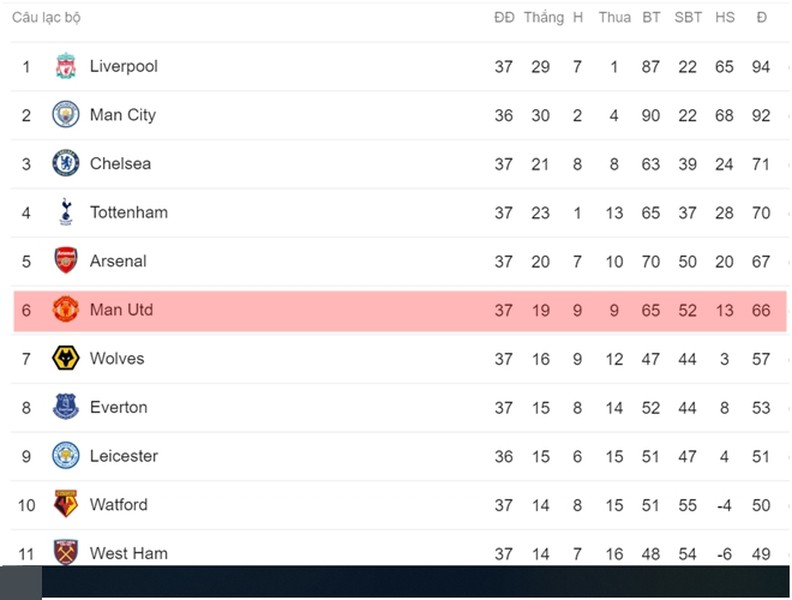Click Man City's points value 92

coord(761,115)
